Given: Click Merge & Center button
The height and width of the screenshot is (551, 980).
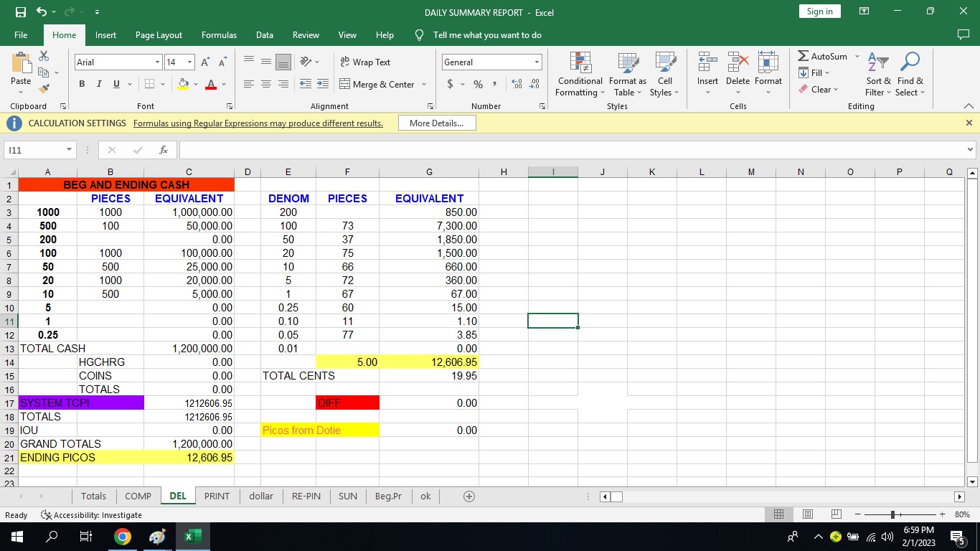Looking at the screenshot, I should tap(377, 85).
